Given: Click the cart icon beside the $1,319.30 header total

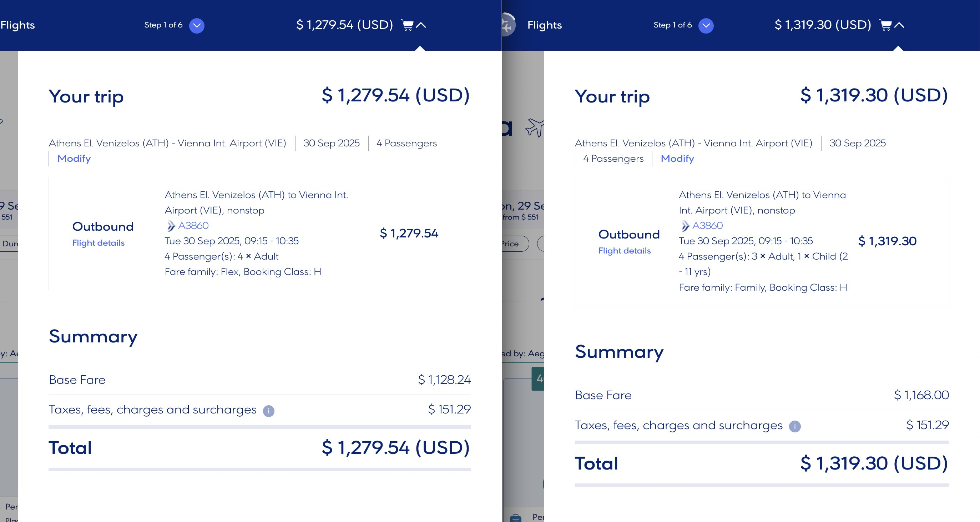Looking at the screenshot, I should [x=885, y=25].
